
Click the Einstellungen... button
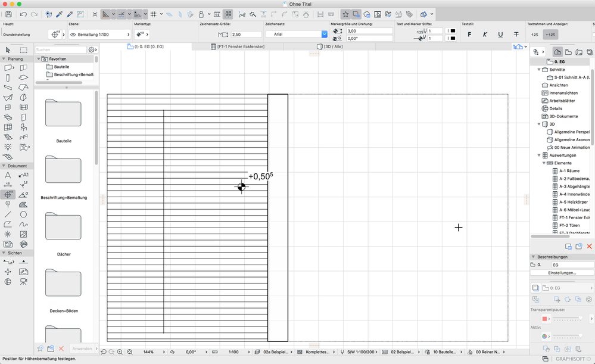(x=562, y=273)
